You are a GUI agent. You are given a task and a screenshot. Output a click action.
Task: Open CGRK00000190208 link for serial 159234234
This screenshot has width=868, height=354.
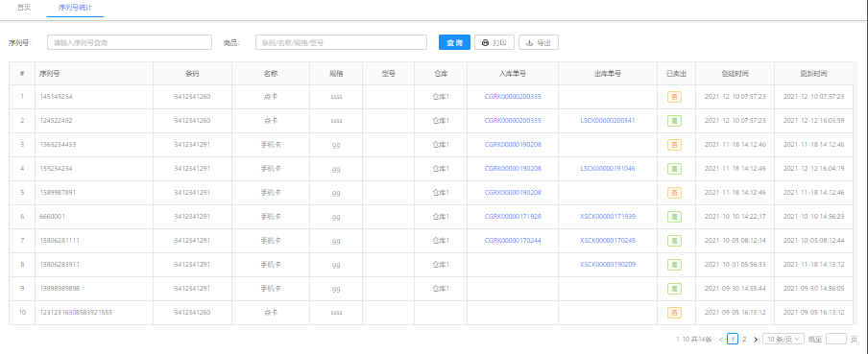(513, 168)
